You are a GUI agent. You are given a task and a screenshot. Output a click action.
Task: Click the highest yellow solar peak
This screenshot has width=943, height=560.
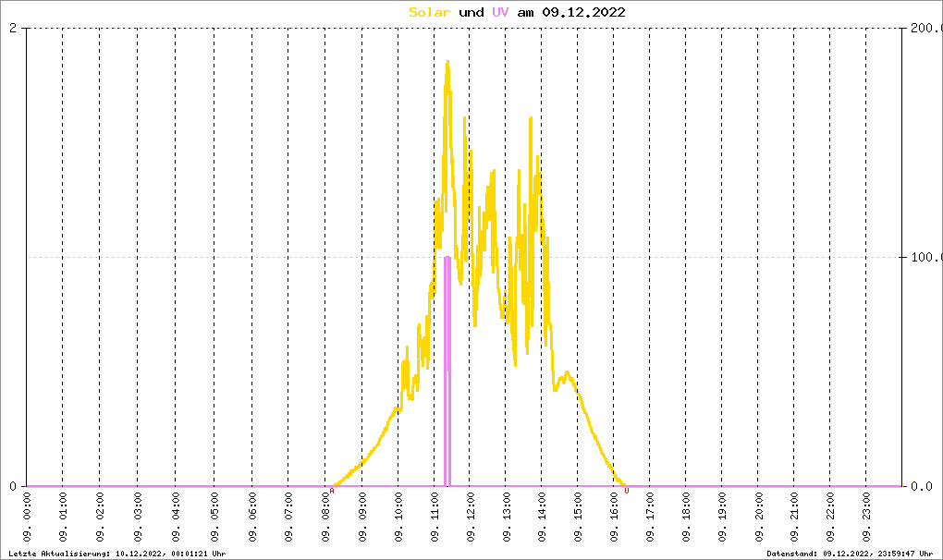click(447, 62)
